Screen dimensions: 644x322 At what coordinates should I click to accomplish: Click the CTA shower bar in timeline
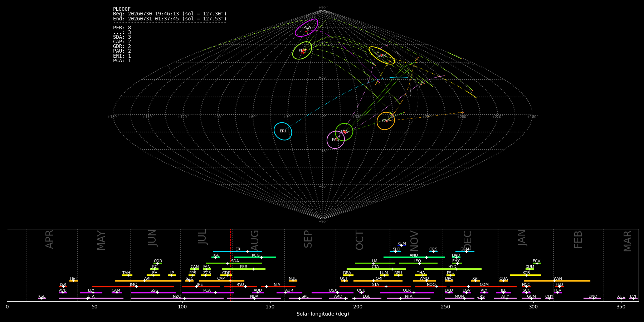click(x=376, y=269)
